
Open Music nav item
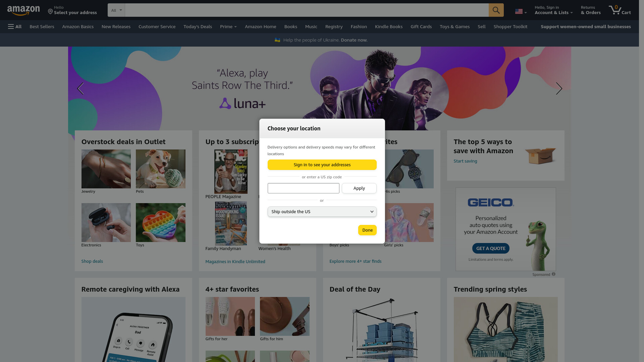(311, 26)
